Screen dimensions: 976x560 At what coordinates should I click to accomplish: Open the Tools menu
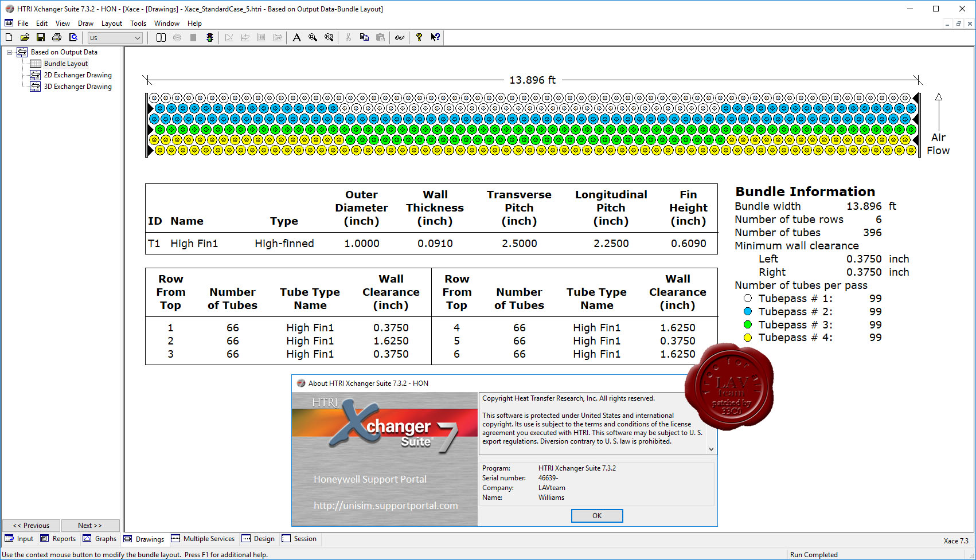(138, 24)
